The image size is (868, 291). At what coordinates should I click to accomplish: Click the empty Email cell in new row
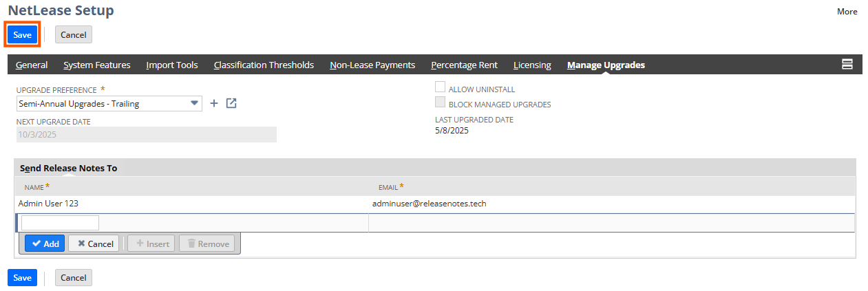click(611, 223)
